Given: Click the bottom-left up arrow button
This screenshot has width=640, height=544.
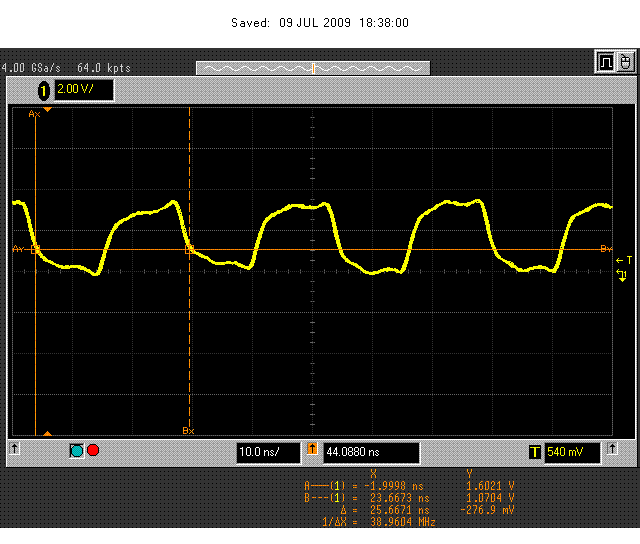Looking at the screenshot, I should click(x=15, y=449).
